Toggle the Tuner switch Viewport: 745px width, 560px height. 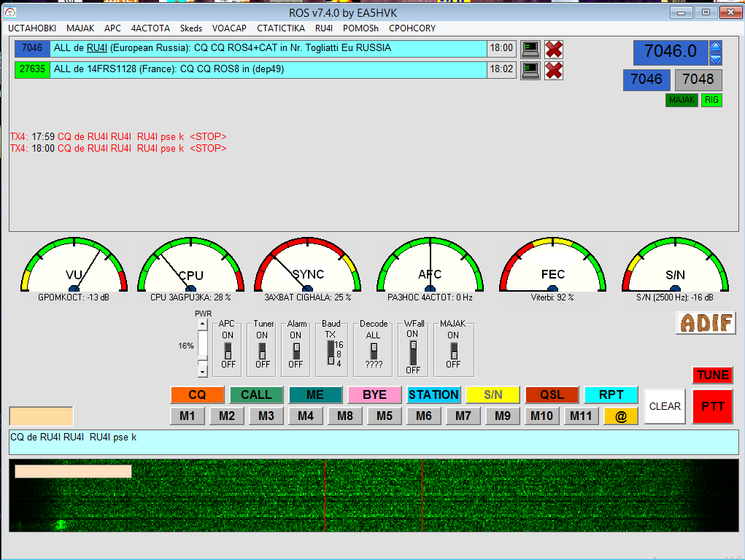tap(262, 350)
